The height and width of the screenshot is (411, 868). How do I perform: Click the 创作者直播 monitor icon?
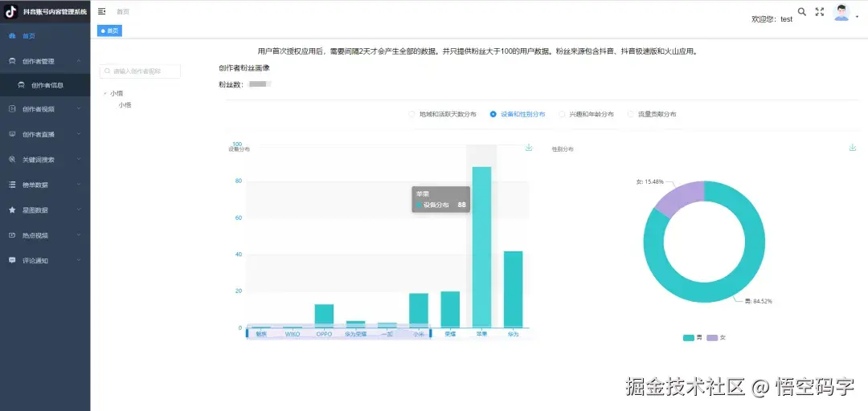12,134
